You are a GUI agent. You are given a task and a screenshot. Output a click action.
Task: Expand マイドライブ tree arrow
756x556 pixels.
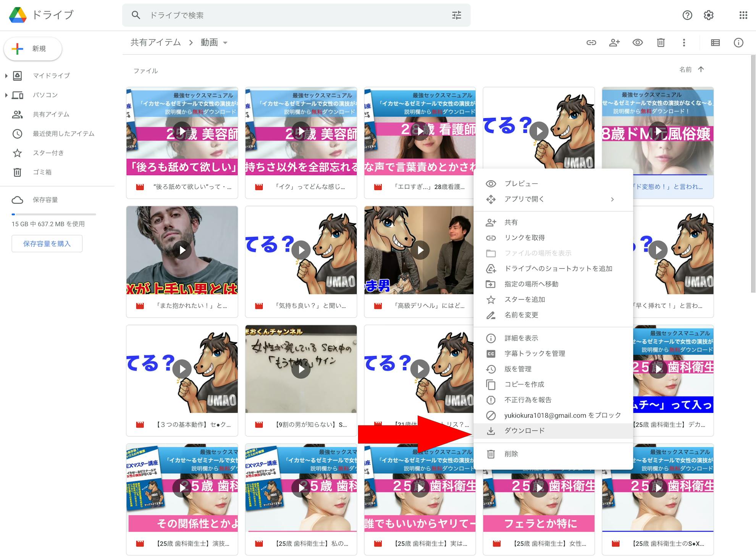(6, 76)
